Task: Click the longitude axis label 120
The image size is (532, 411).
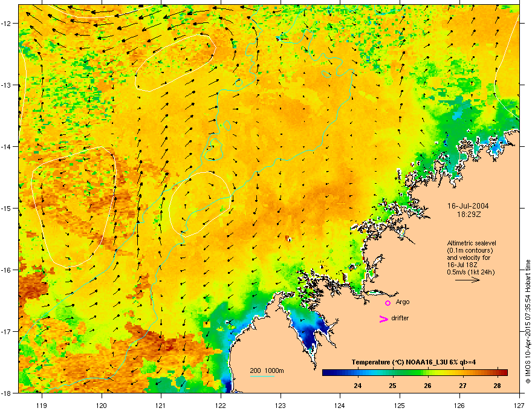Action: pyautogui.click(x=102, y=405)
